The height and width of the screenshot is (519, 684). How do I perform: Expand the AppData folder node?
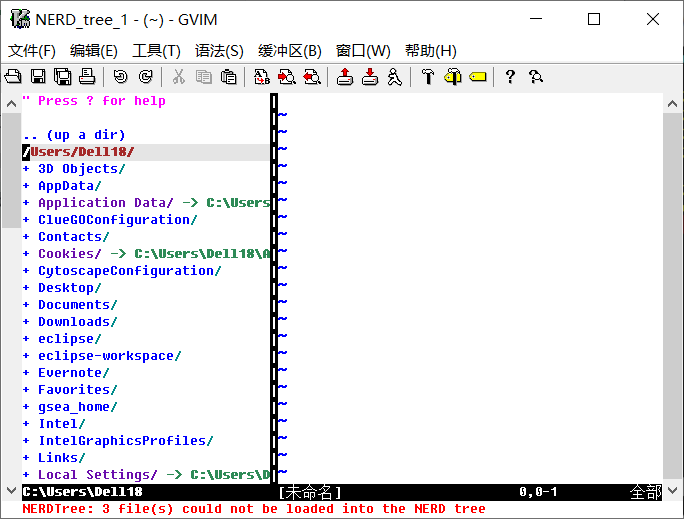[26, 186]
